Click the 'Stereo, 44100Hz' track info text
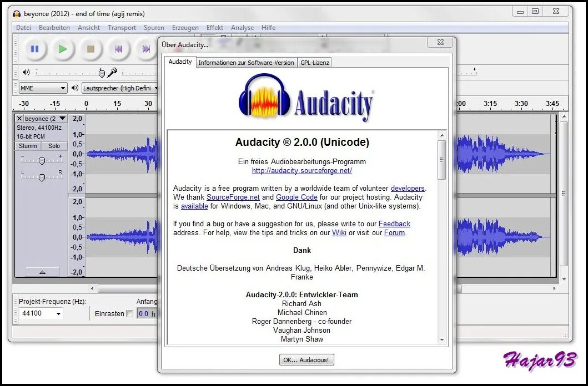 [x=39, y=128]
